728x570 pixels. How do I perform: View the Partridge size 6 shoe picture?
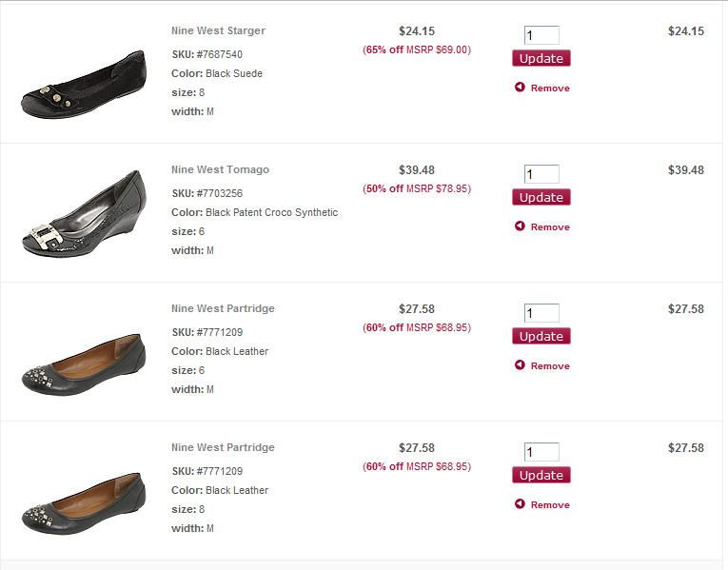click(x=84, y=364)
